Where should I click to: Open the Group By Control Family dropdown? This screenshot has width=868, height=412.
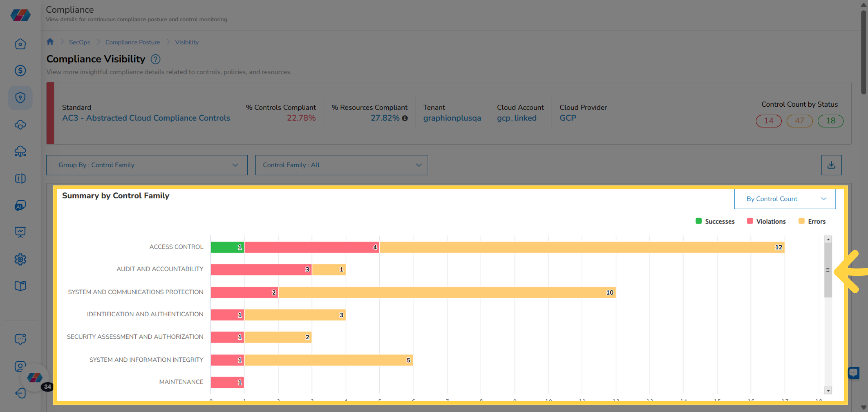pyautogui.click(x=147, y=165)
